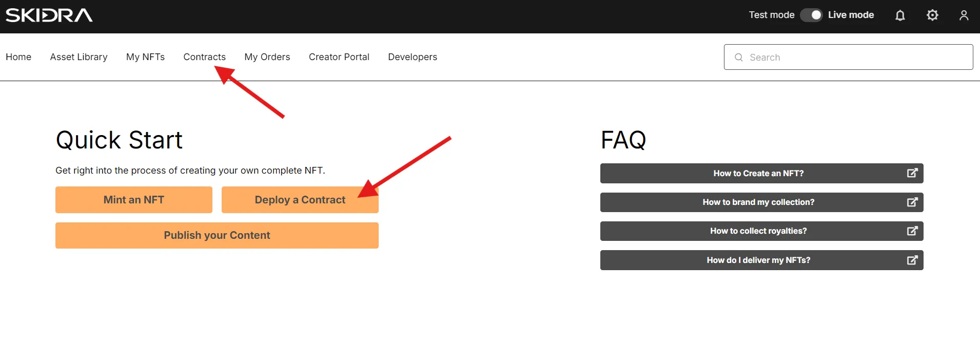The height and width of the screenshot is (340, 980).
Task: Toggle the Test mode / Live mode switch
Action: (x=811, y=15)
